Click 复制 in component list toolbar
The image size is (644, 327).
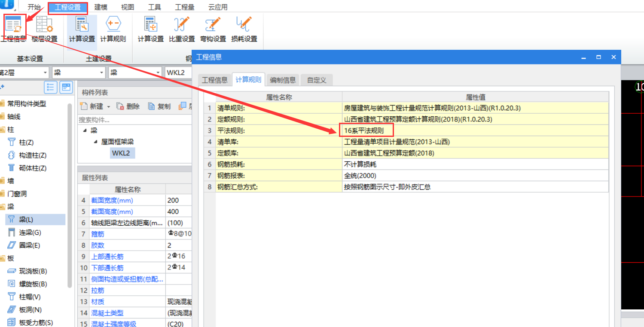click(159, 106)
